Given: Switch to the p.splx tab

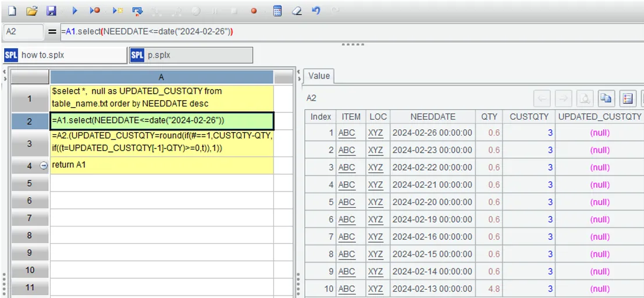Looking at the screenshot, I should click(191, 55).
